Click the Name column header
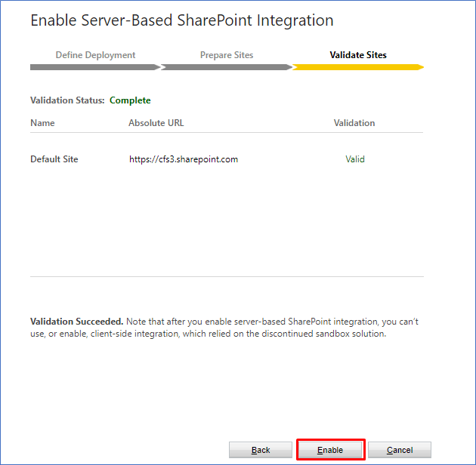476x465 pixels. point(42,123)
